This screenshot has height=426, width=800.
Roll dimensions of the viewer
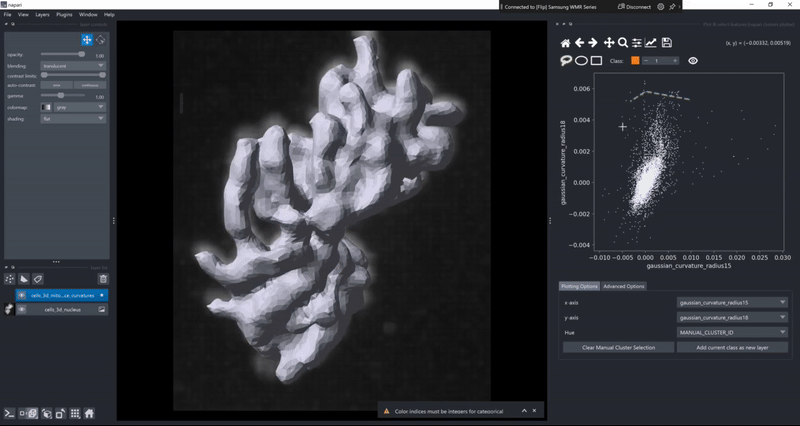click(x=46, y=413)
